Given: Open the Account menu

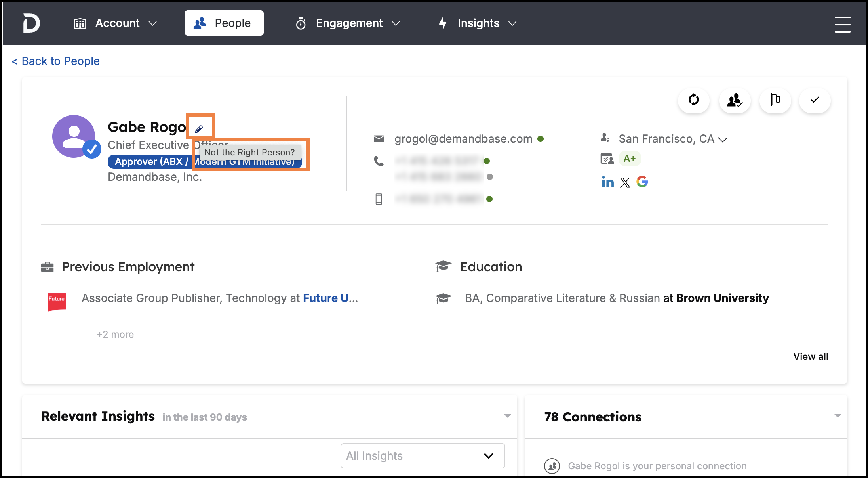Looking at the screenshot, I should pyautogui.click(x=116, y=23).
